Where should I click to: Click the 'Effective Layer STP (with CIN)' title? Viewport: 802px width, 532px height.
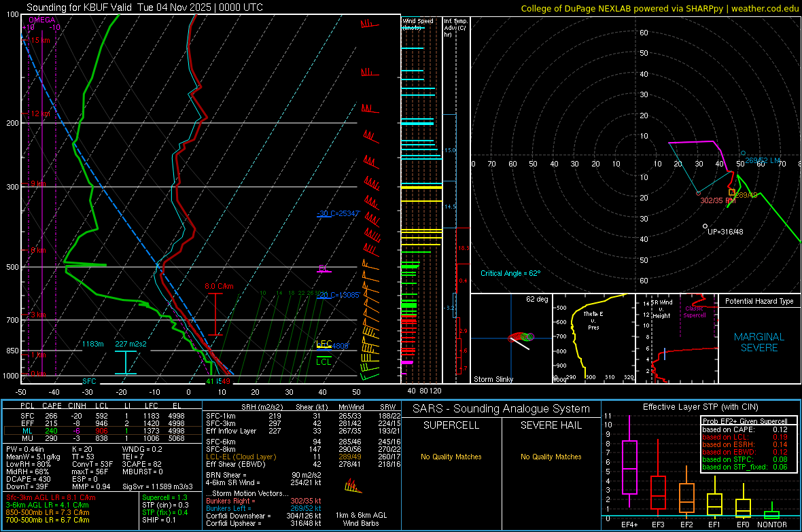(x=700, y=407)
